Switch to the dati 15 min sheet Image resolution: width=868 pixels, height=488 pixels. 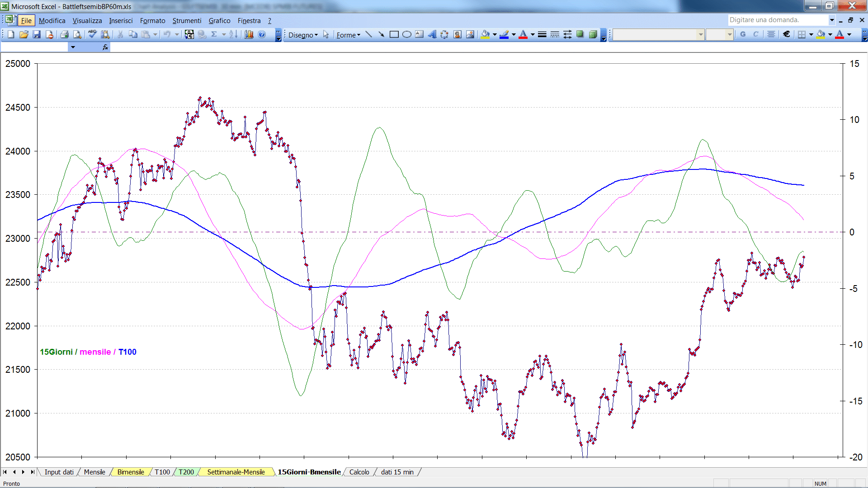397,472
